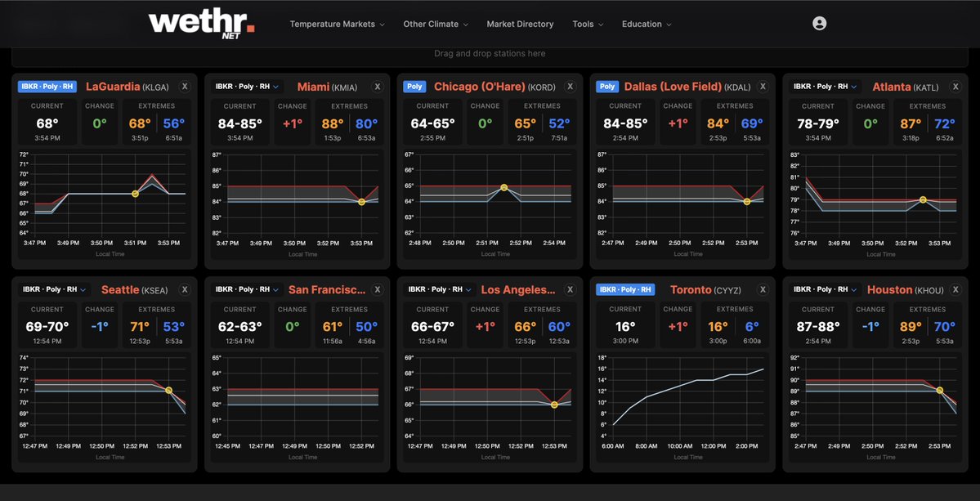Click the Poly badge on Chicago card
980x501 pixels.
point(413,86)
